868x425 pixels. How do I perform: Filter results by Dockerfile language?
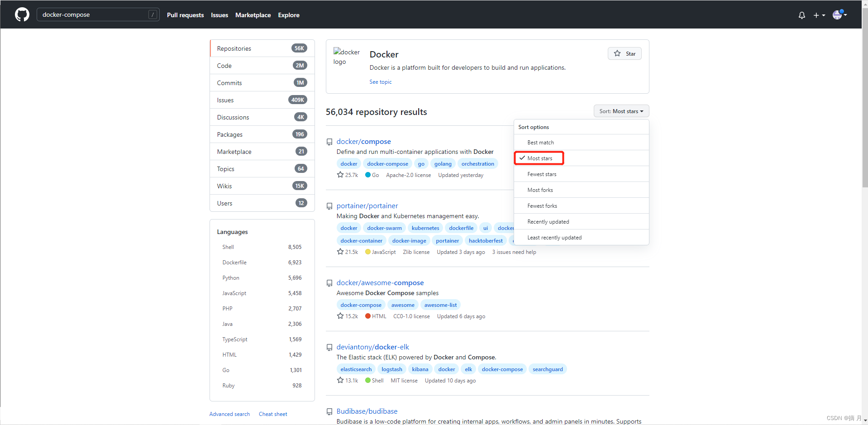click(262, 263)
